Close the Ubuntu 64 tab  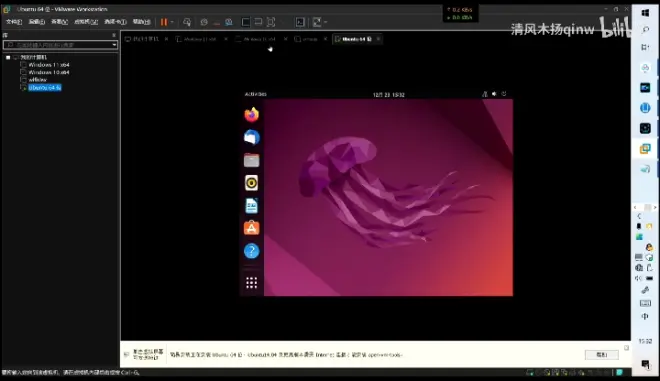click(378, 39)
